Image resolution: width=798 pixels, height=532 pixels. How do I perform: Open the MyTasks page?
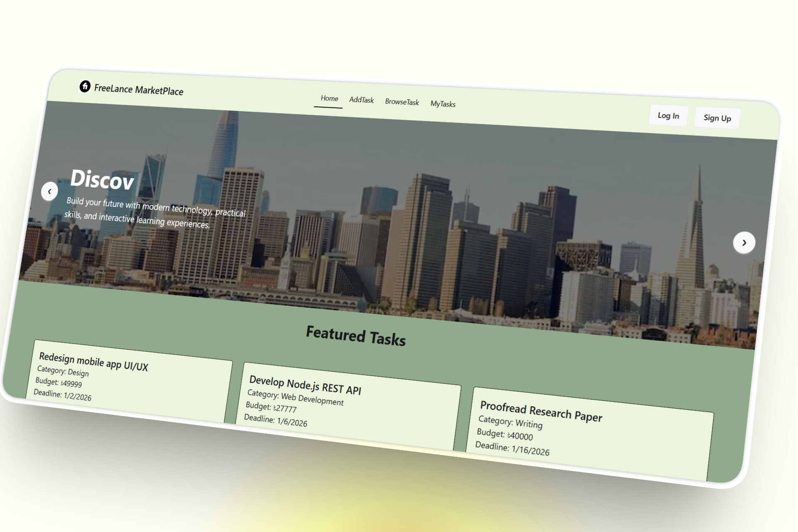[x=443, y=104]
